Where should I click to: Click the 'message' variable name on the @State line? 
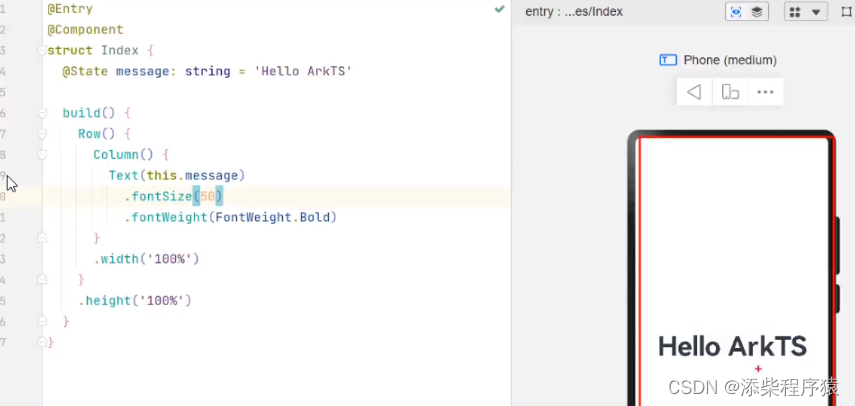pyautogui.click(x=143, y=71)
